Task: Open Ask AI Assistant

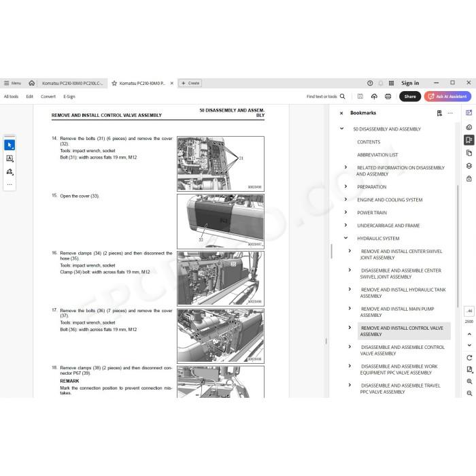Action: tap(447, 97)
